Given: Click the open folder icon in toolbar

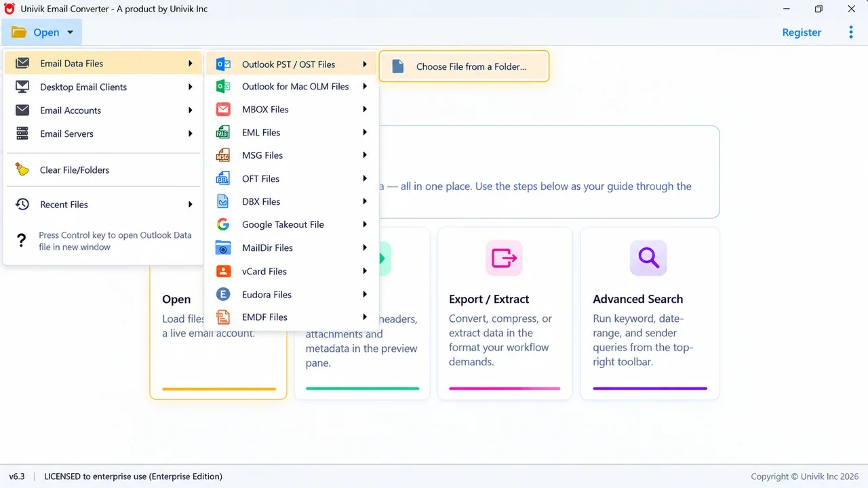Looking at the screenshot, I should (19, 32).
